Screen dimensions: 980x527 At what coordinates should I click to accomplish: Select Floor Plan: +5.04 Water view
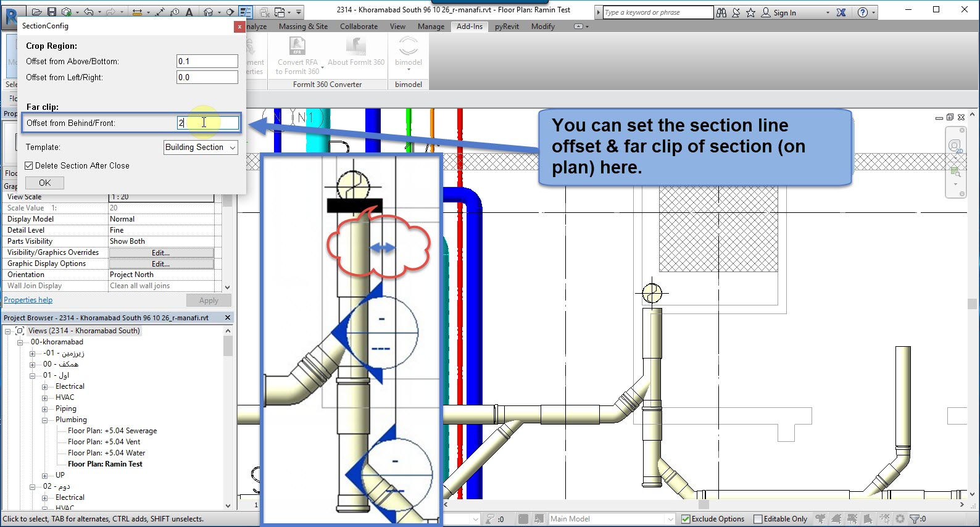coord(107,453)
